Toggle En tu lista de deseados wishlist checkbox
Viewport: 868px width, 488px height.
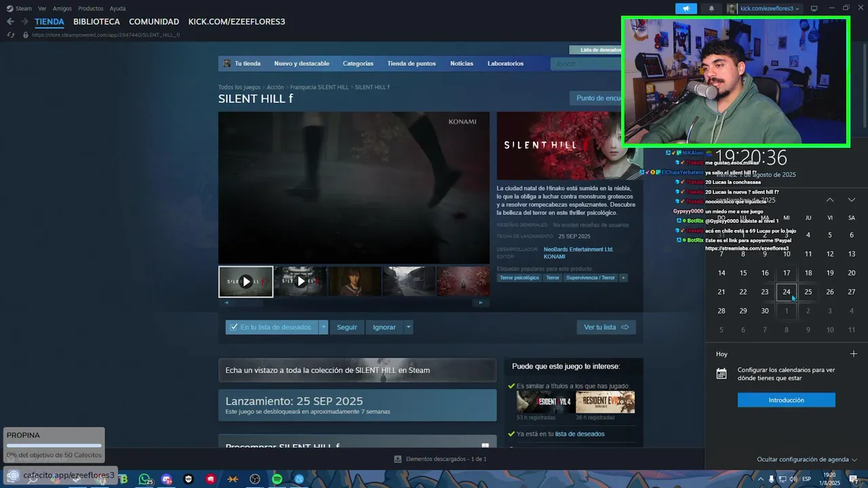pos(234,327)
